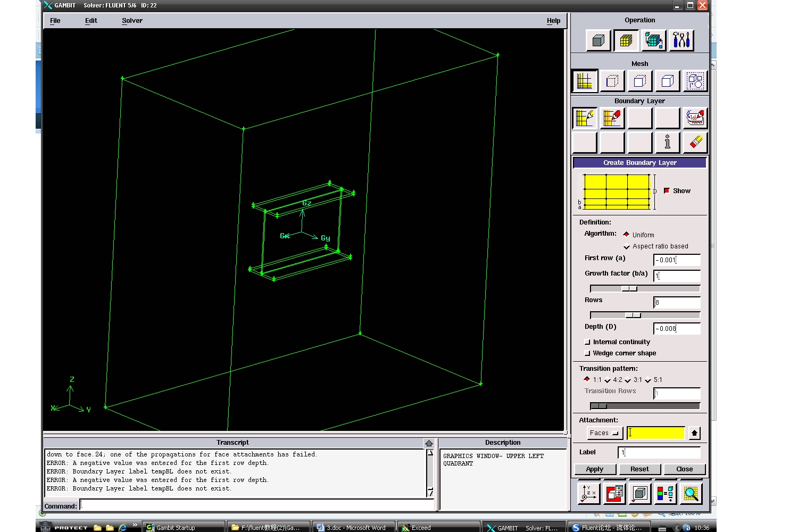Enable the Wedge corner shape checkbox
Screen dimensions: 798x532
coord(587,353)
